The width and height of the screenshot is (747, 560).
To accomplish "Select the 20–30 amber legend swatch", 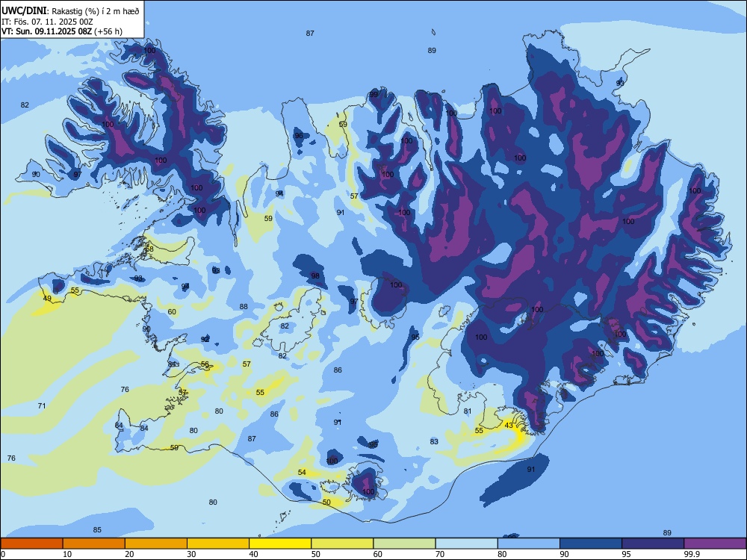I will 156,544.
